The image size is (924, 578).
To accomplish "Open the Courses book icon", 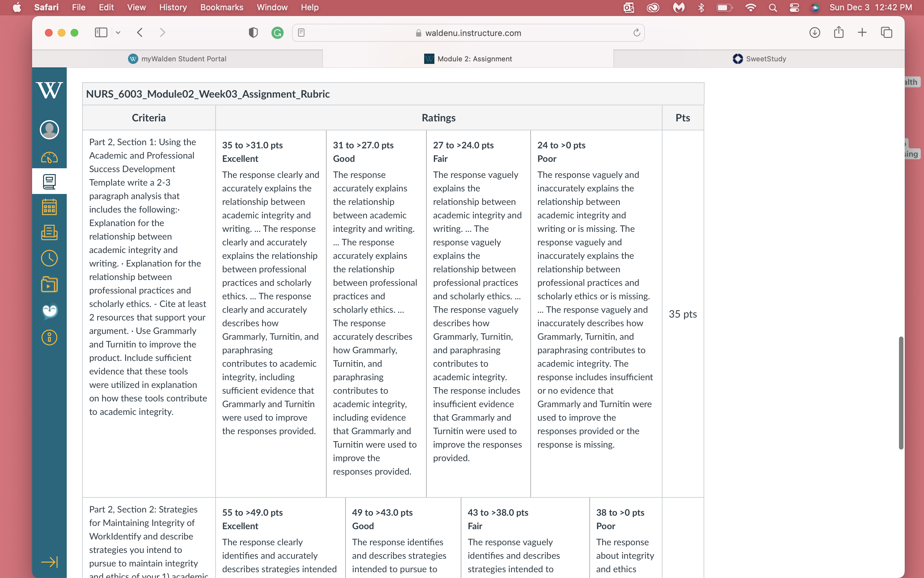I will point(49,181).
